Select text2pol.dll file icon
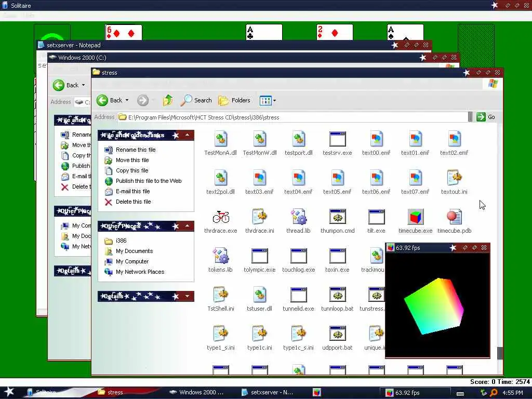This screenshot has width=532, height=399. (220, 178)
